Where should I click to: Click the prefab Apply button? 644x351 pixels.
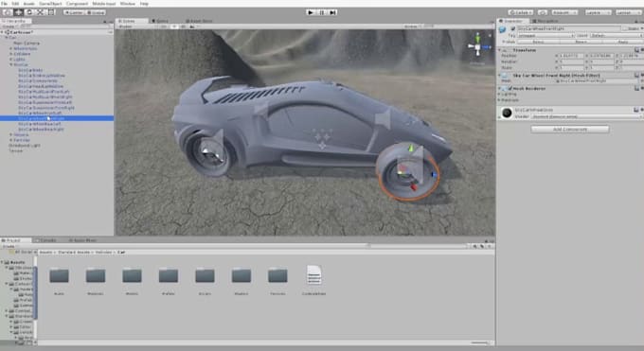coord(622,42)
